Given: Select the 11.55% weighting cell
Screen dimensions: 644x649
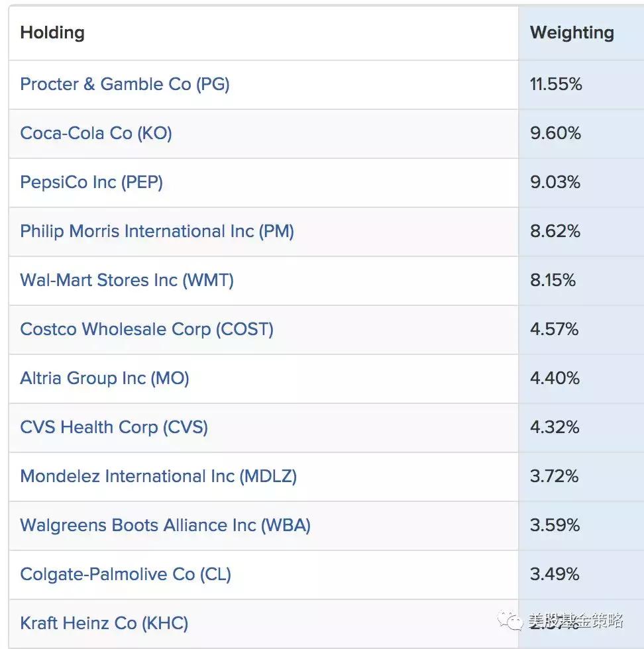Looking at the screenshot, I should (x=556, y=85).
